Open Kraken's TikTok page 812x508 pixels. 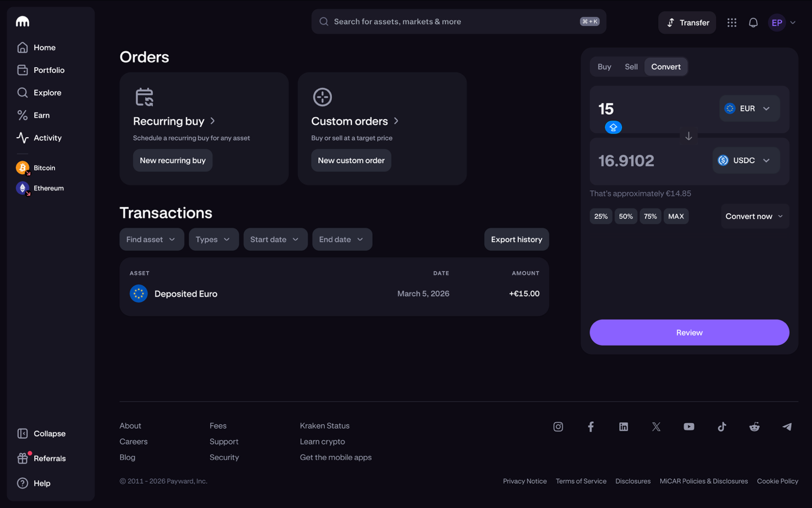pos(722,427)
